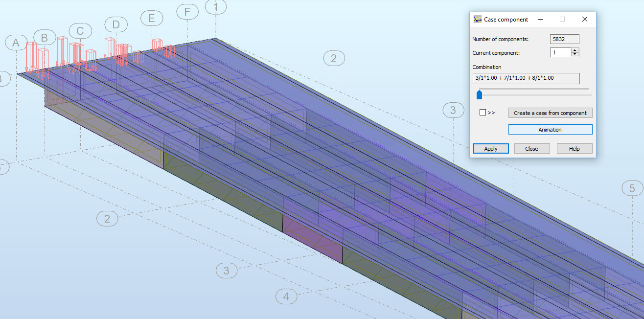The image size is (644, 319).
Task: Click the Number of components field
Action: (x=564, y=39)
